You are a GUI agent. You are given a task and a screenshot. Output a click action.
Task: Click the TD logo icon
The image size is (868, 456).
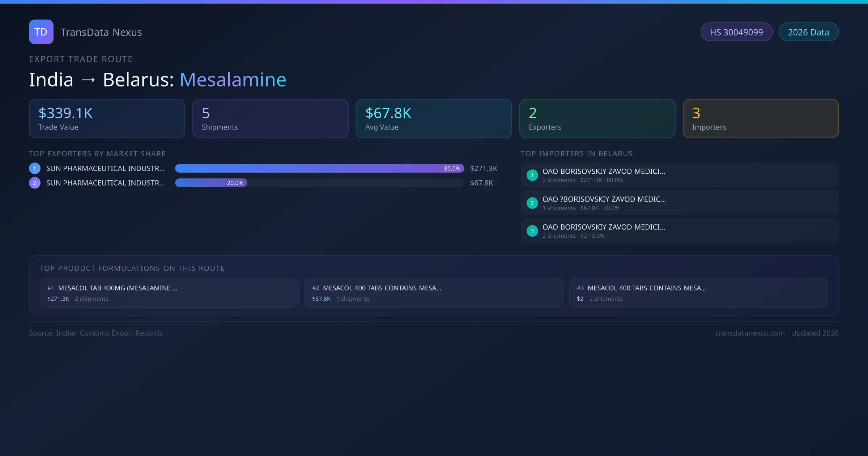pyautogui.click(x=41, y=32)
